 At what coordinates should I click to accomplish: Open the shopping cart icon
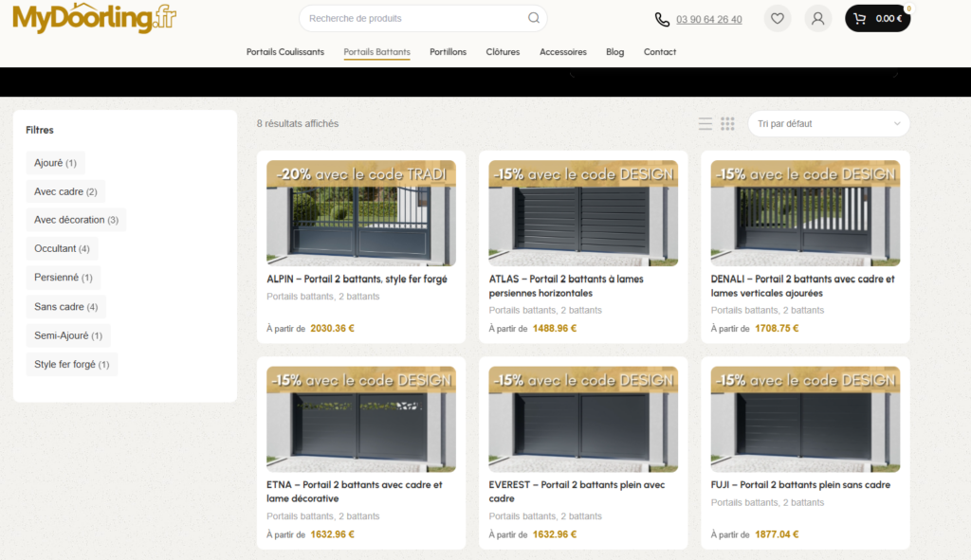[x=861, y=17]
